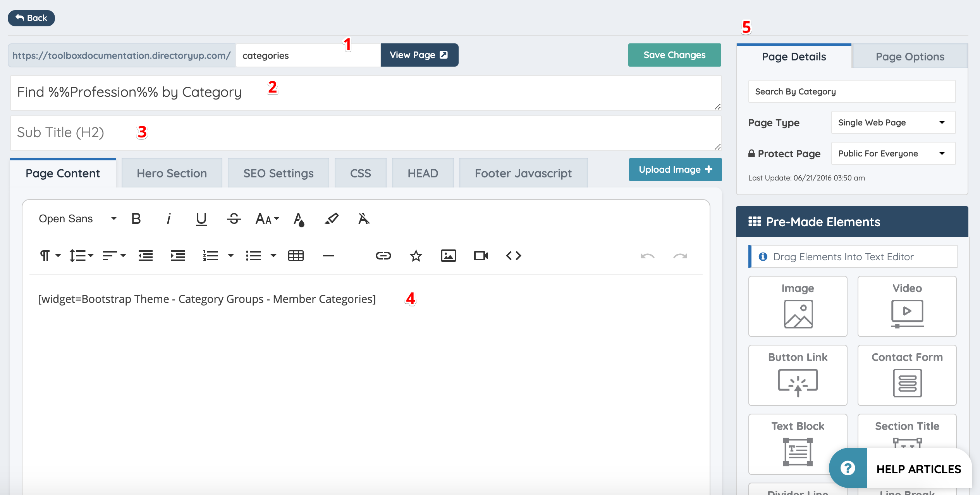
Task: Insert video using camera icon
Action: (x=481, y=256)
